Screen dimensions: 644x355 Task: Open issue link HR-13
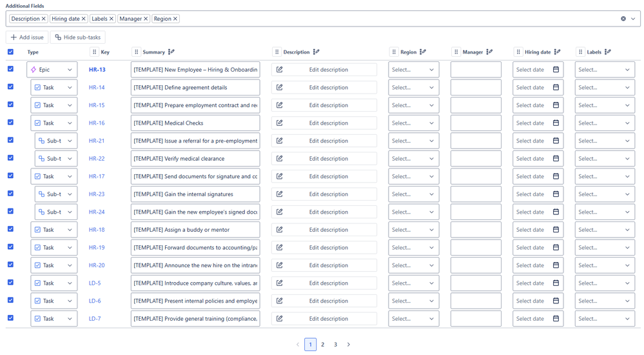point(97,70)
